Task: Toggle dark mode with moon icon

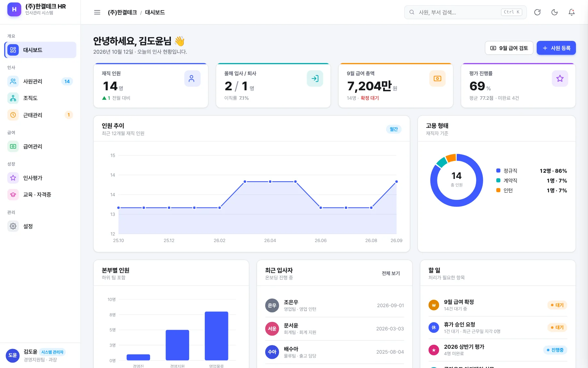Action: click(554, 12)
